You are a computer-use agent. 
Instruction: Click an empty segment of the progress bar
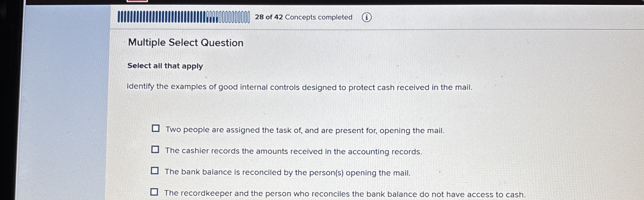[x=235, y=17]
